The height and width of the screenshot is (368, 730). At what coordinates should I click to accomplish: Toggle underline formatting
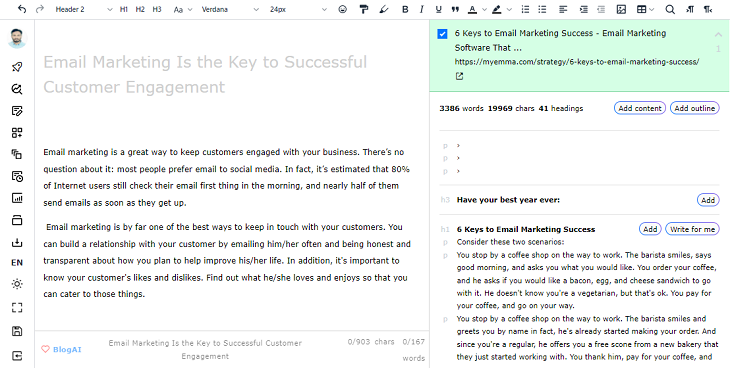[x=438, y=9]
